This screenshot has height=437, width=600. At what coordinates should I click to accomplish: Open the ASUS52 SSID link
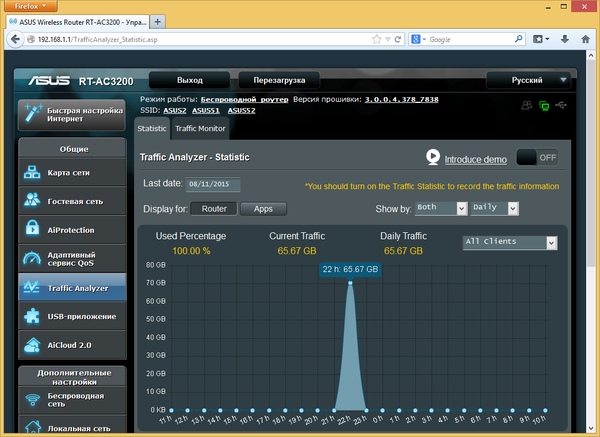[x=241, y=111]
